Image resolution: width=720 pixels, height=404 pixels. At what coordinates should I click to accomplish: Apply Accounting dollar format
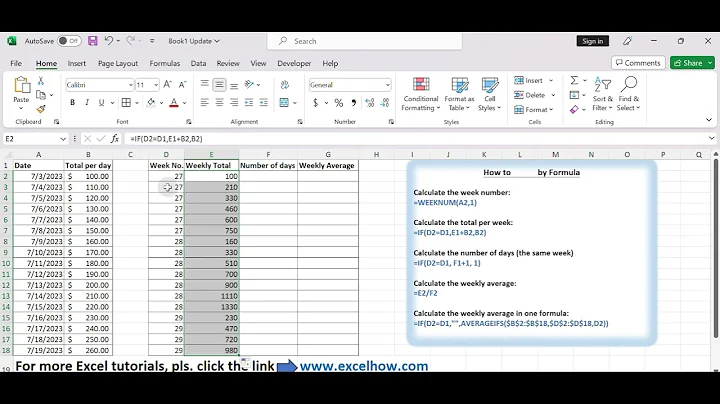[315, 103]
